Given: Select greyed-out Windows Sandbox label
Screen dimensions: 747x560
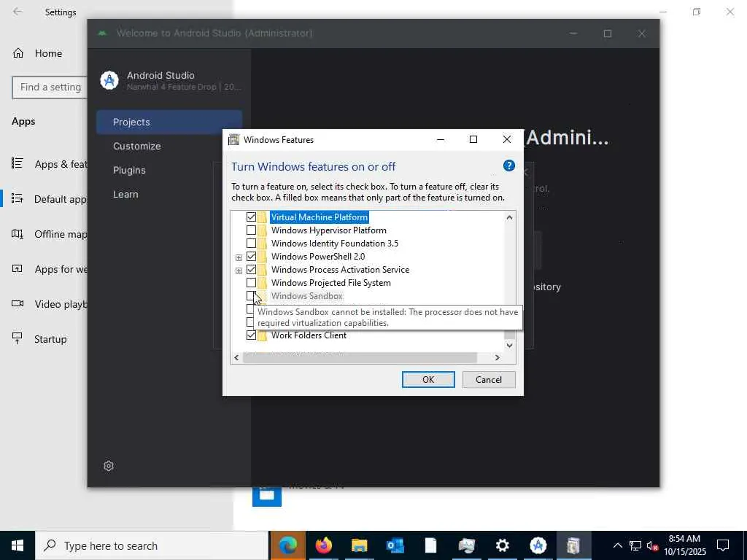Looking at the screenshot, I should coord(307,296).
